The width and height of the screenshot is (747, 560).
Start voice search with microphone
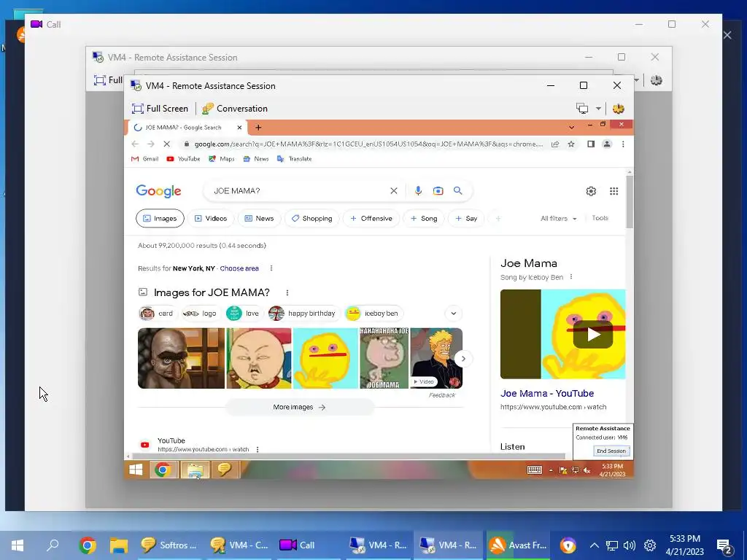(x=418, y=191)
